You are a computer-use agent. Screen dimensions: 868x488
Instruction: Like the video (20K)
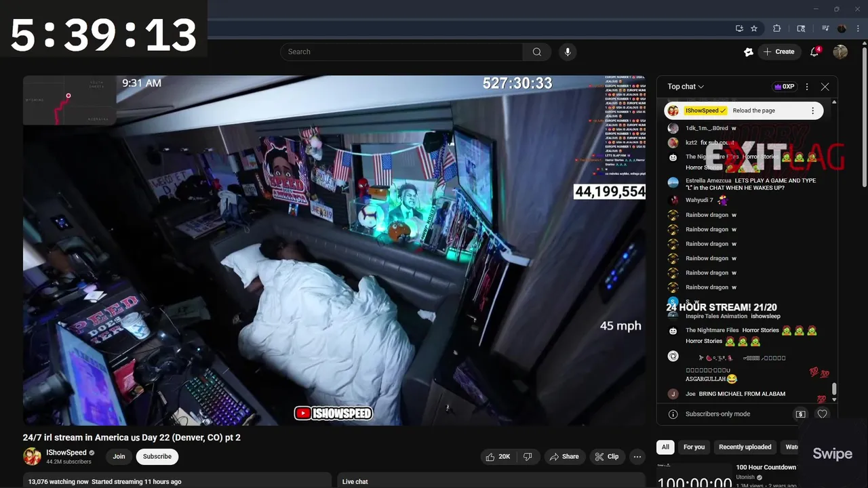[x=498, y=457]
